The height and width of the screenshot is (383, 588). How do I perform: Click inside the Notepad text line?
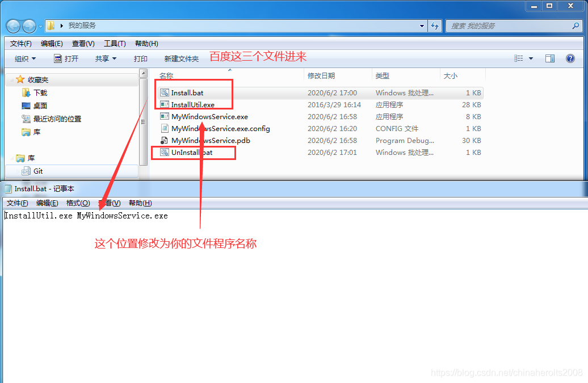[x=86, y=216]
